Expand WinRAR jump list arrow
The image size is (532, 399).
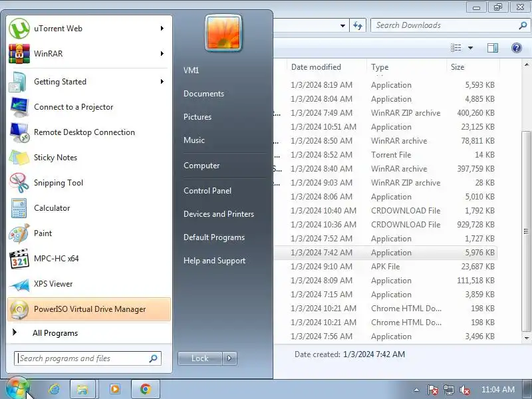coord(162,54)
